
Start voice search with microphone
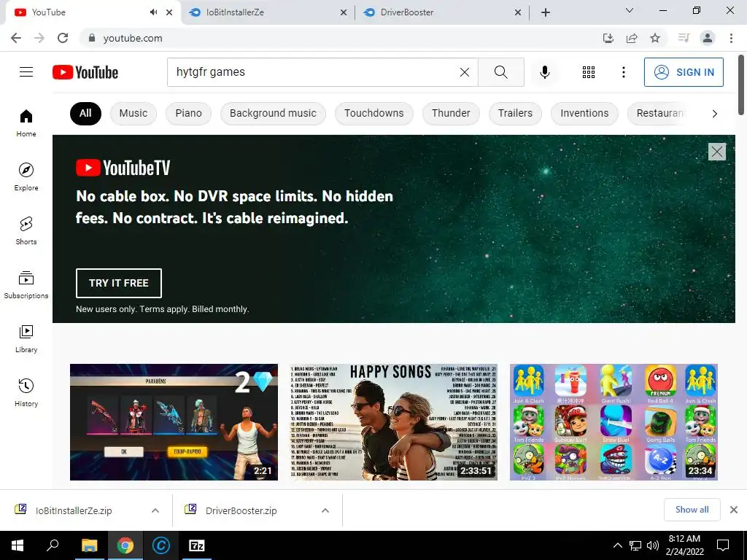click(x=544, y=72)
